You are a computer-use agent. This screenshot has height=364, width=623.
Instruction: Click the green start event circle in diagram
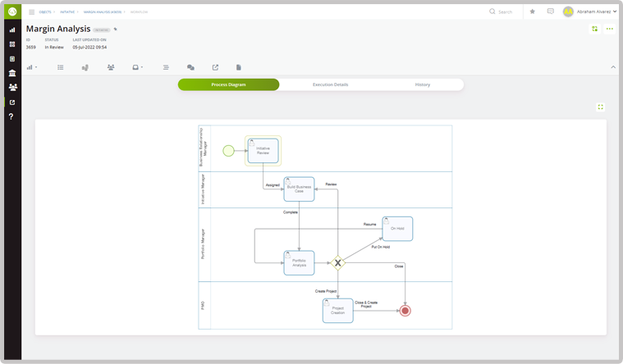coord(228,151)
